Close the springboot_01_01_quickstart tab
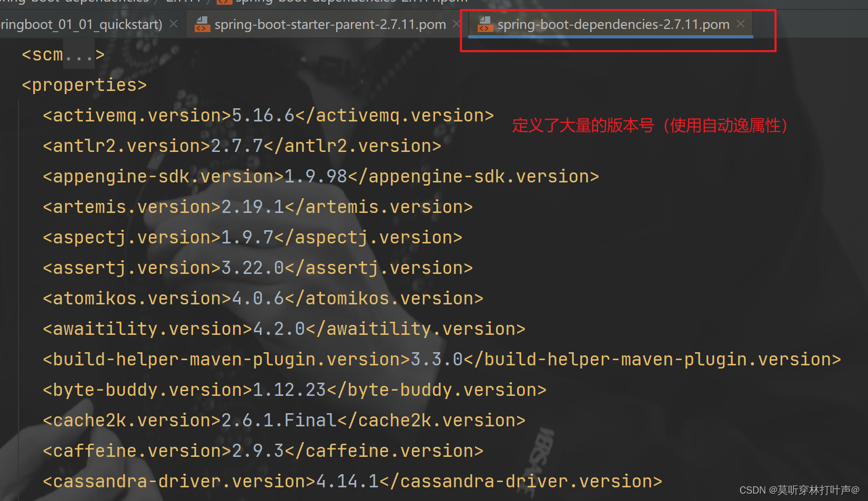Image resolution: width=868 pixels, height=501 pixels. point(174,24)
